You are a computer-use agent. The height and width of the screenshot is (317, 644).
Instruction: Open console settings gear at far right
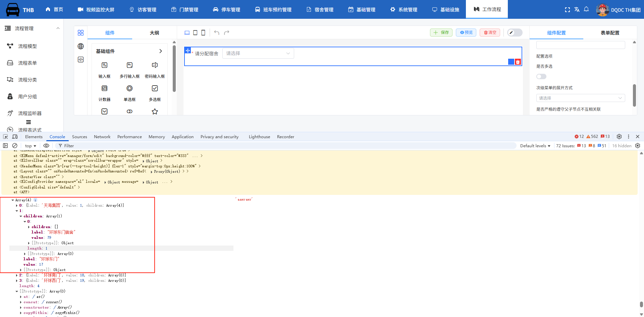[638, 146]
